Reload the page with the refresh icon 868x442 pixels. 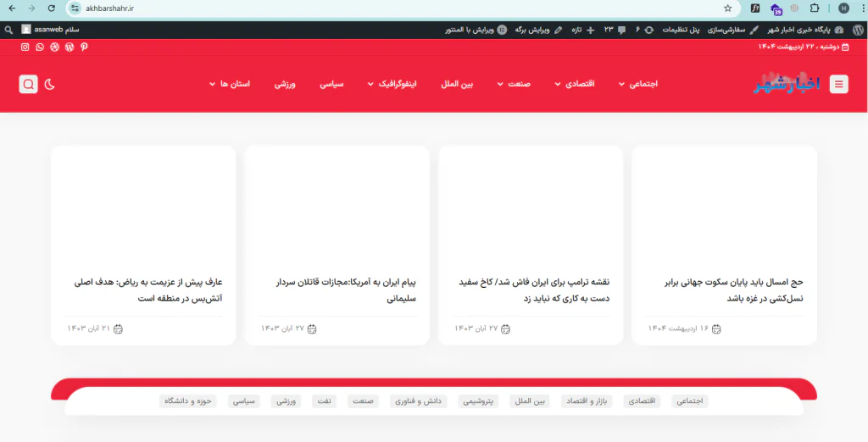click(x=51, y=8)
